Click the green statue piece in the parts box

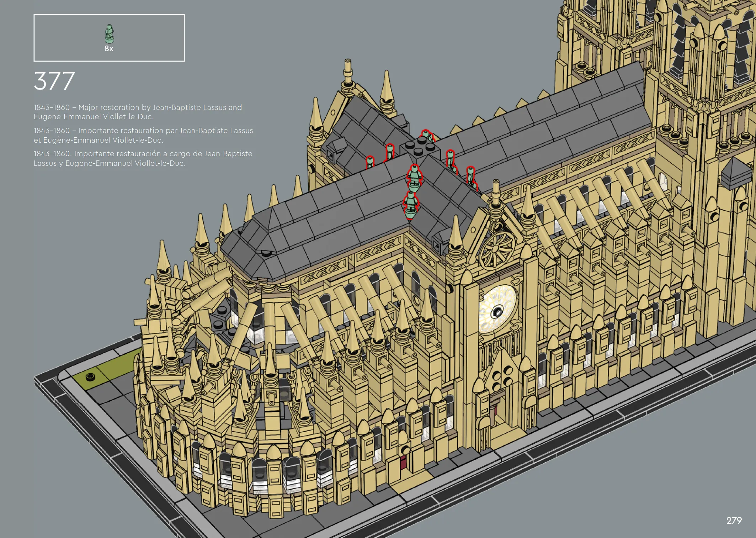point(109,33)
